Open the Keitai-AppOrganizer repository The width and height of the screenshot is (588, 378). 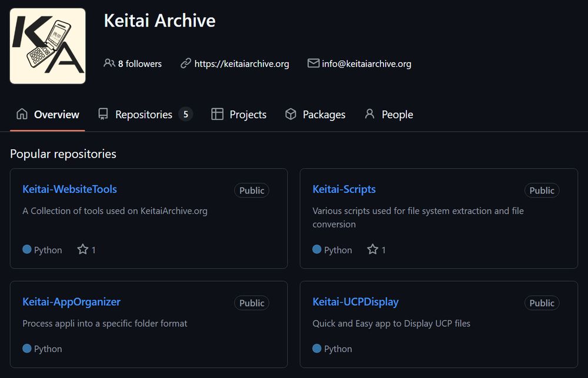(x=71, y=302)
